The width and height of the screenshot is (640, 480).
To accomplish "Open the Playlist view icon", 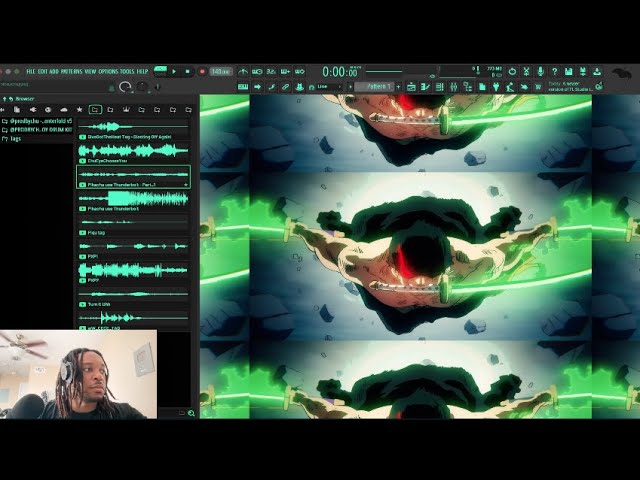I will click(x=411, y=87).
